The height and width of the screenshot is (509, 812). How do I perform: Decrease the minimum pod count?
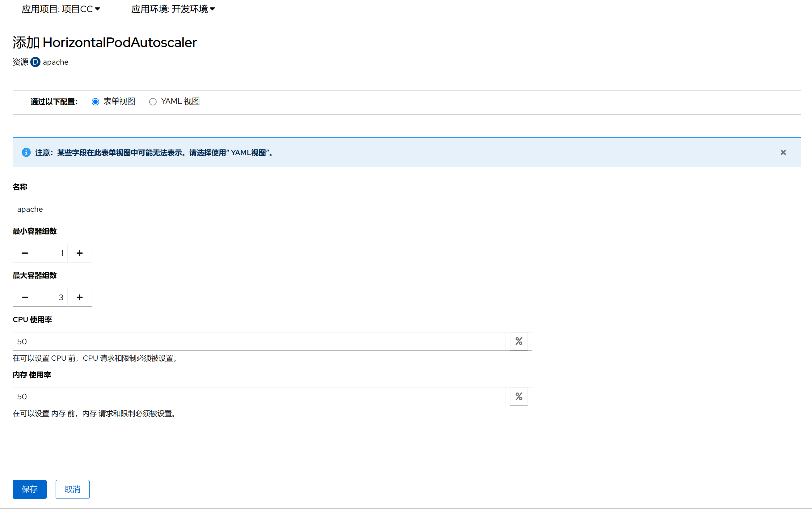[x=25, y=253]
